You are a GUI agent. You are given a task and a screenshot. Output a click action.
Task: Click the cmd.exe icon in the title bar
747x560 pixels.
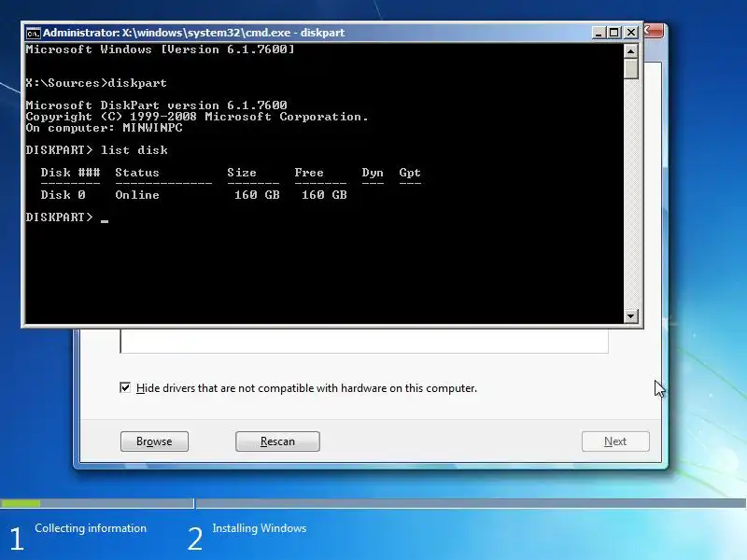tap(33, 33)
